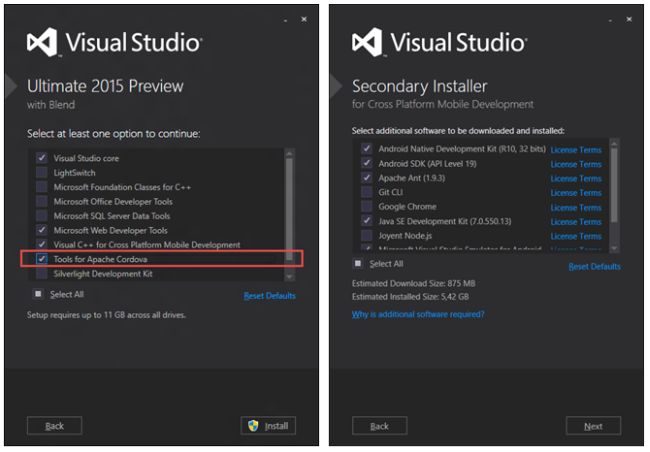650x452 pixels.
Task: Click the Visual Studio logo in Secondary Installer window
Action: tap(369, 42)
